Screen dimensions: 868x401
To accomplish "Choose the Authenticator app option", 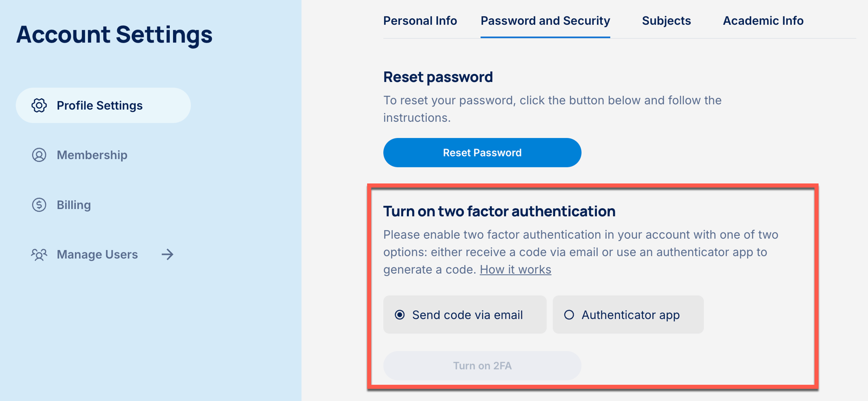I will click(628, 315).
